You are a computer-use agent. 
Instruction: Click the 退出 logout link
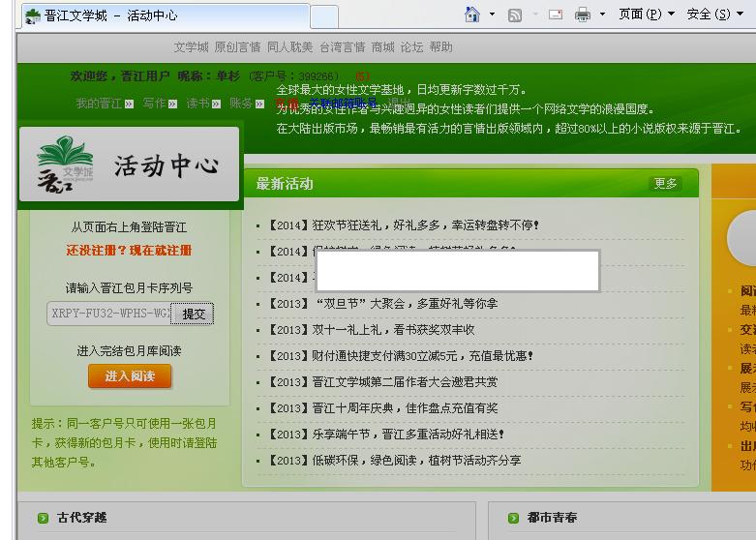(400, 103)
